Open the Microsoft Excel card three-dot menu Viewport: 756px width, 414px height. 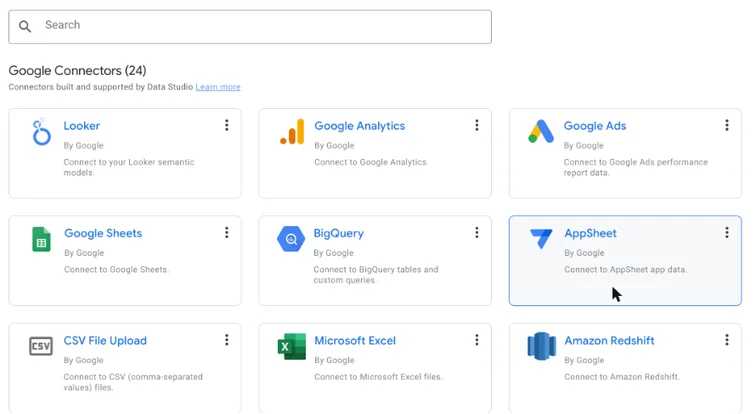pyautogui.click(x=477, y=340)
